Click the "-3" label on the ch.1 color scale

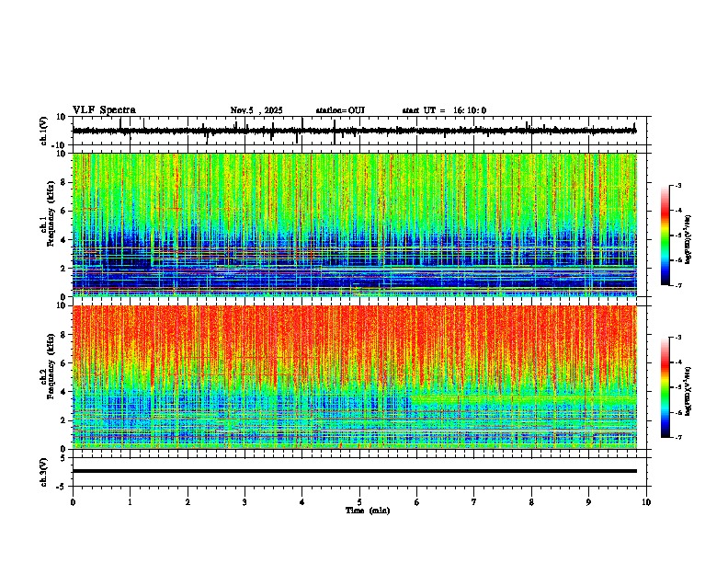[678, 186]
